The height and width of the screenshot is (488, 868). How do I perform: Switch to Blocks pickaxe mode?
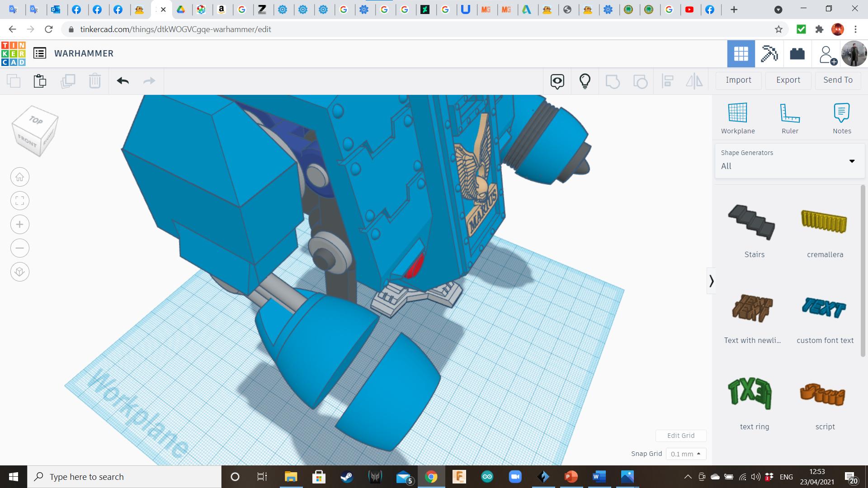coord(769,54)
